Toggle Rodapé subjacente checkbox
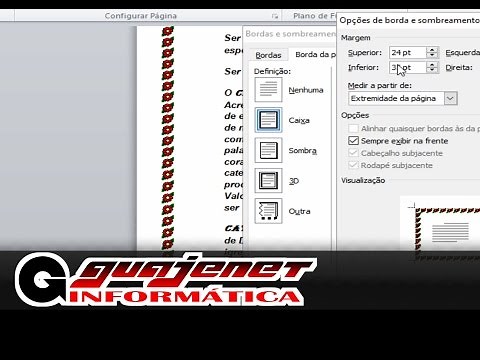Image resolution: width=480 pixels, height=360 pixels. (353, 165)
